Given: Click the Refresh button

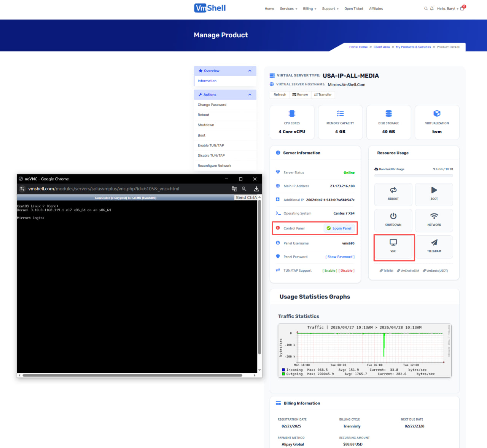Looking at the screenshot, I should (280, 95).
